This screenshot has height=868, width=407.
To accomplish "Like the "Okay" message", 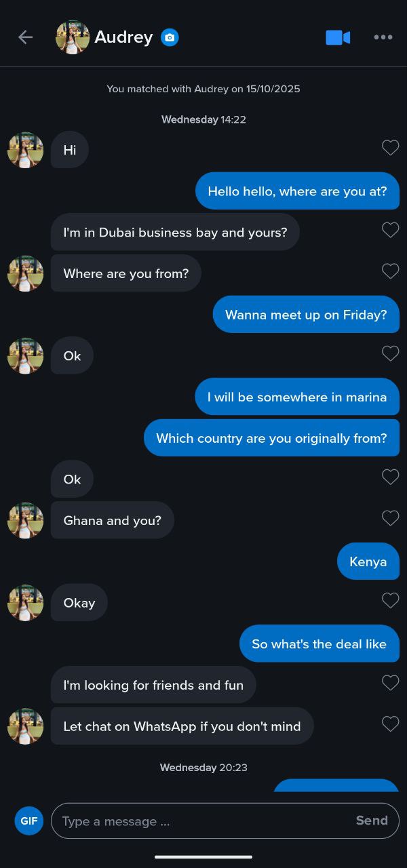I will click(390, 601).
